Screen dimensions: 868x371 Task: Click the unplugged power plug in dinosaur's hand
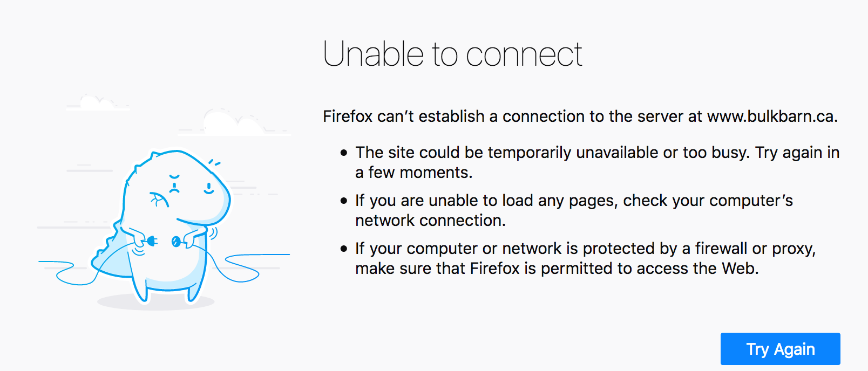tap(152, 241)
